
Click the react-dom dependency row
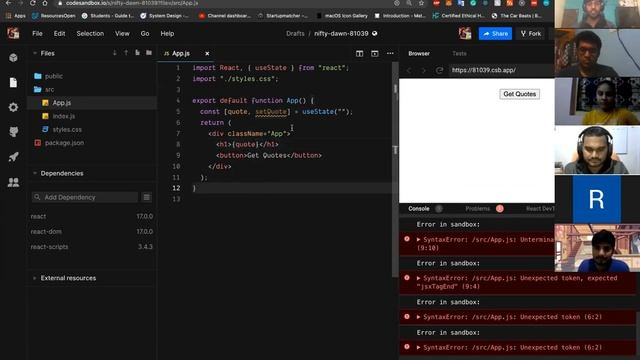(92, 231)
